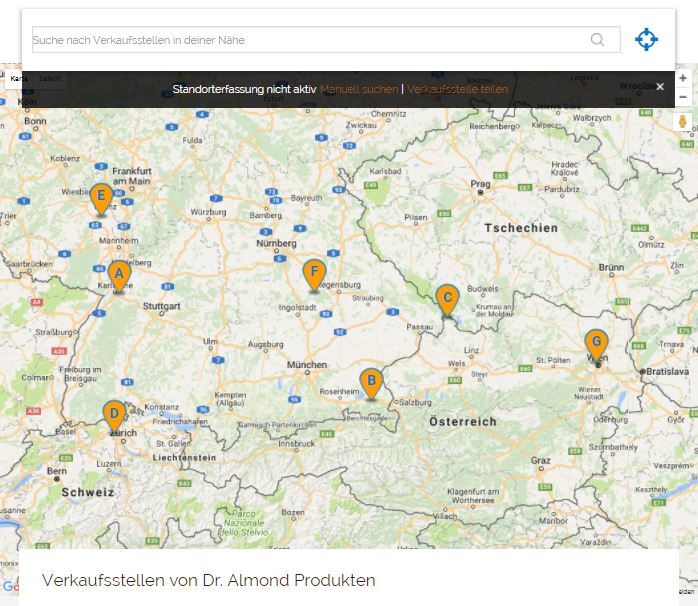The width and height of the screenshot is (698, 606).
Task: Click the 'Manuell suchen' link
Action: (359, 89)
